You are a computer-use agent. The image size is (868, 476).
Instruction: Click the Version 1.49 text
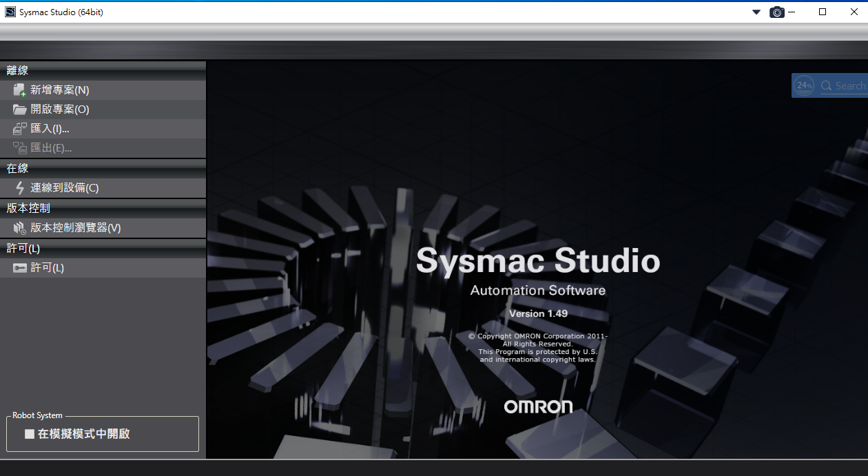point(538,313)
